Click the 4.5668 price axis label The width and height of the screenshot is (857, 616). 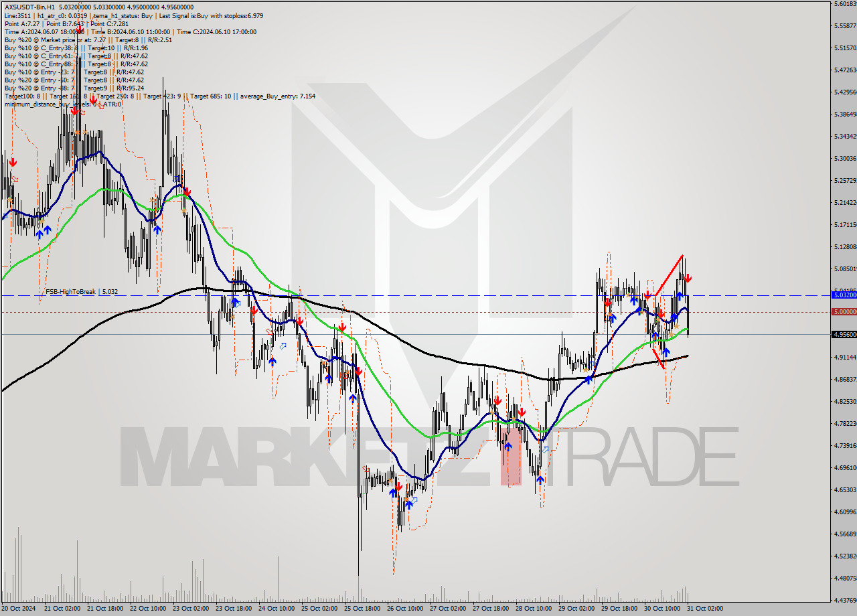point(844,534)
